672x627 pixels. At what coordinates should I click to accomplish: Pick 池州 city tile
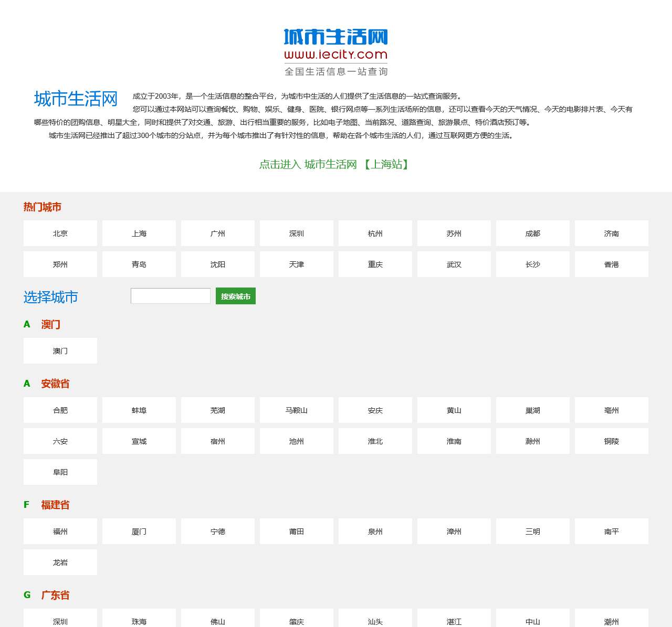point(297,441)
